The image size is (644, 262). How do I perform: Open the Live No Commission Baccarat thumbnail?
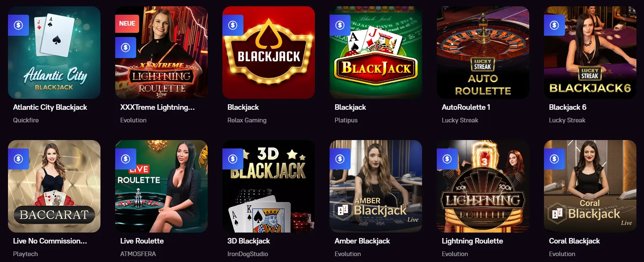pyautogui.click(x=54, y=186)
